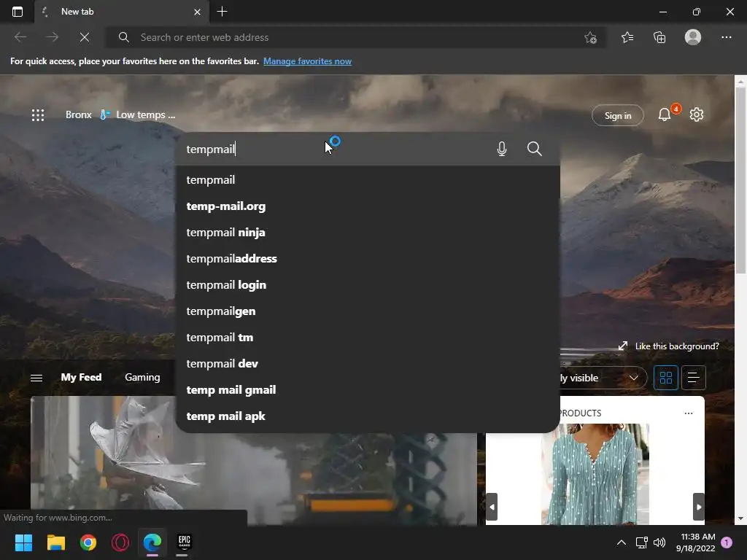
Task: Start voice search with microphone icon
Action: (501, 149)
